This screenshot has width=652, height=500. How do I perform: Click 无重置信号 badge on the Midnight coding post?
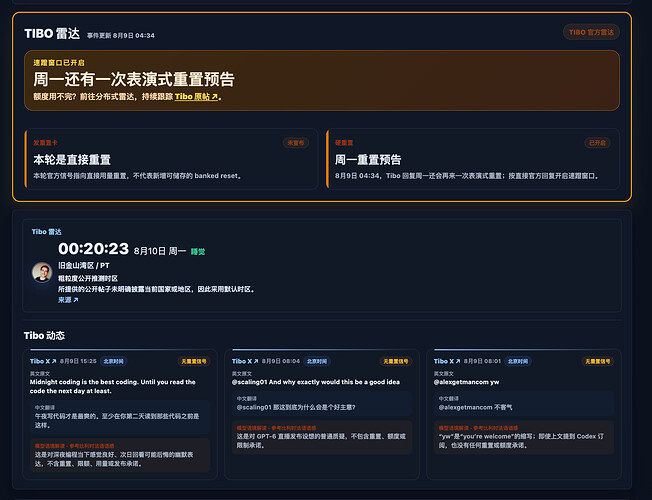[194, 361]
